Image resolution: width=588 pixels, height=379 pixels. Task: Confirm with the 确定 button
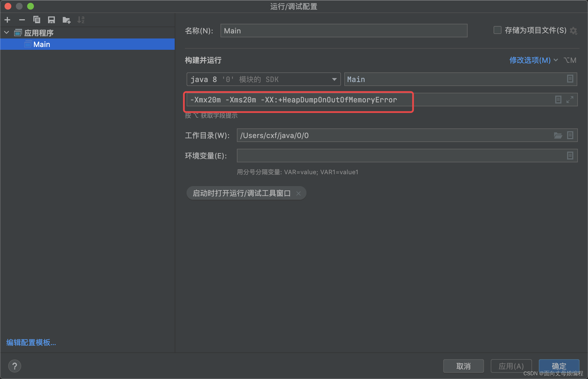pyautogui.click(x=559, y=366)
